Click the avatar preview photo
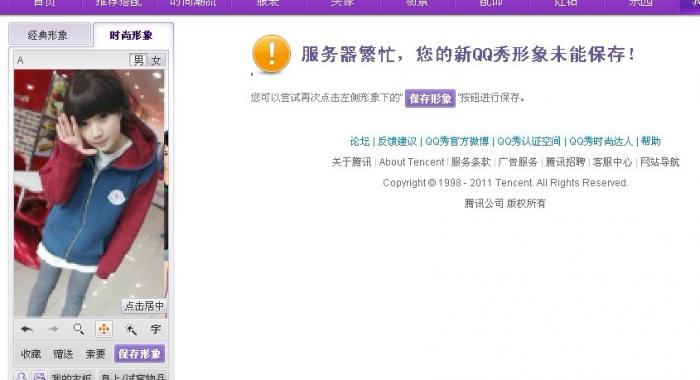Viewport: 700px width, 380px height. click(x=90, y=193)
